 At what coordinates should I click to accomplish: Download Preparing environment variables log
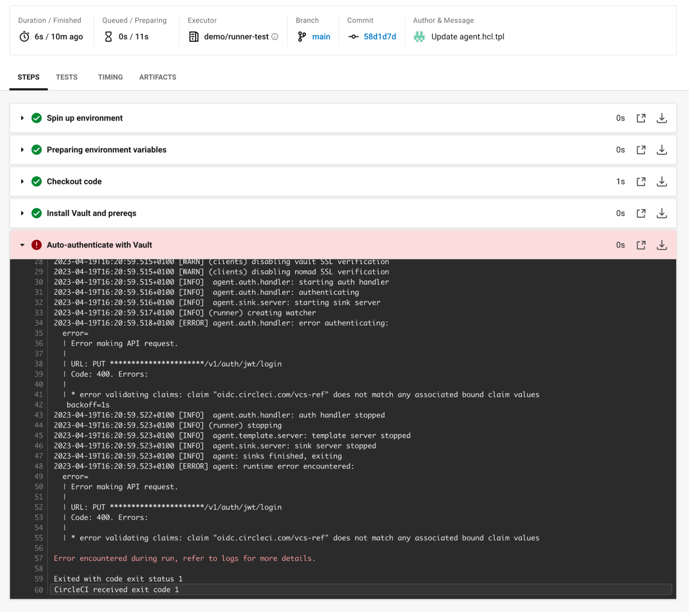pos(661,150)
